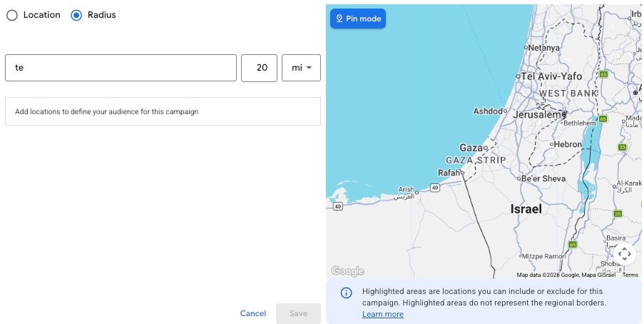The height and width of the screenshot is (324, 644).
Task: Click the Learn more link
Action: (382, 314)
